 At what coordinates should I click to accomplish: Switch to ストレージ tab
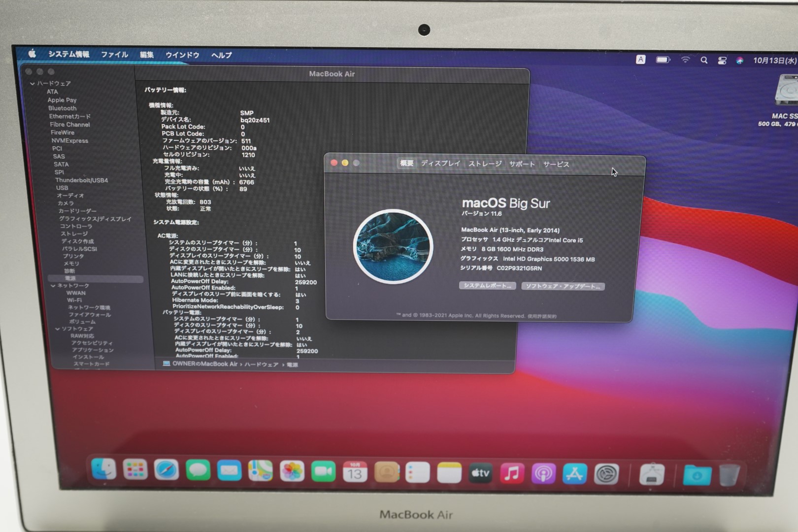coord(485,164)
